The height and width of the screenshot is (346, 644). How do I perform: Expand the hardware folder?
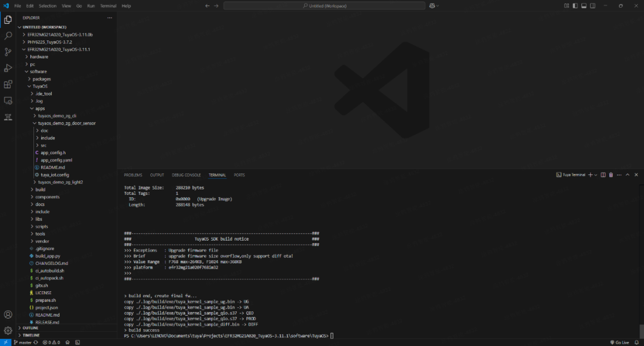[x=39, y=57]
